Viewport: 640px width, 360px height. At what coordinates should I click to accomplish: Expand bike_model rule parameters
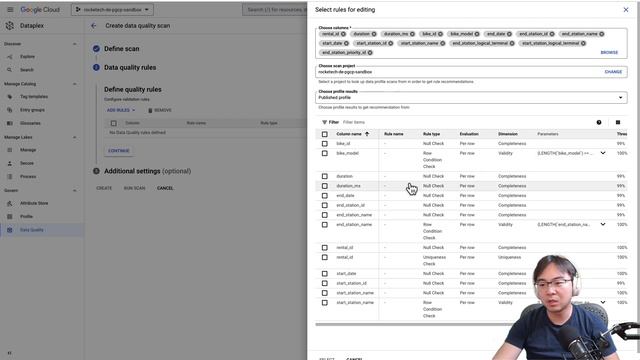(603, 153)
